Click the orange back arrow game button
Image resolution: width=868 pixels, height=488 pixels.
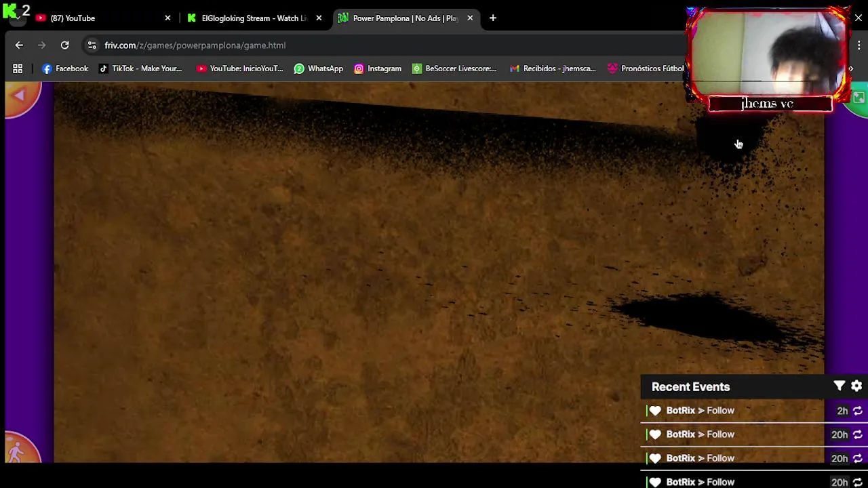tap(20, 97)
